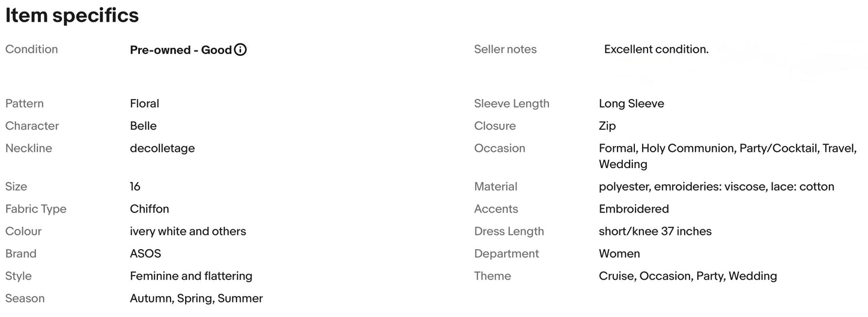Click the Occasion values list
868x317 pixels.
(728, 156)
